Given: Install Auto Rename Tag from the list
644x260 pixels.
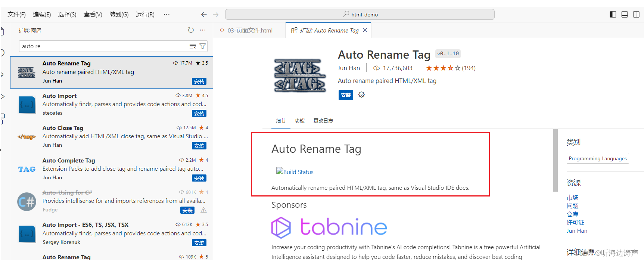Looking at the screenshot, I should (x=199, y=81).
